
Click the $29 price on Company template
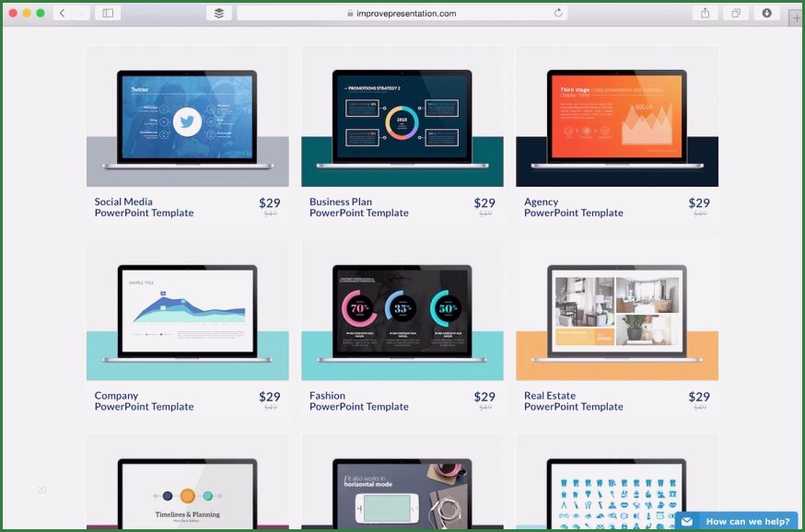[x=270, y=397]
